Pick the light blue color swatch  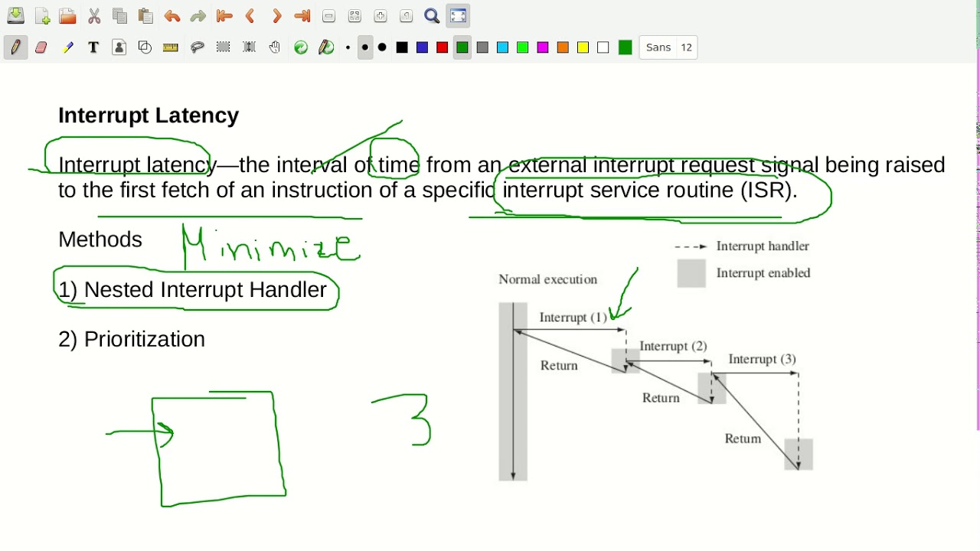pos(502,47)
